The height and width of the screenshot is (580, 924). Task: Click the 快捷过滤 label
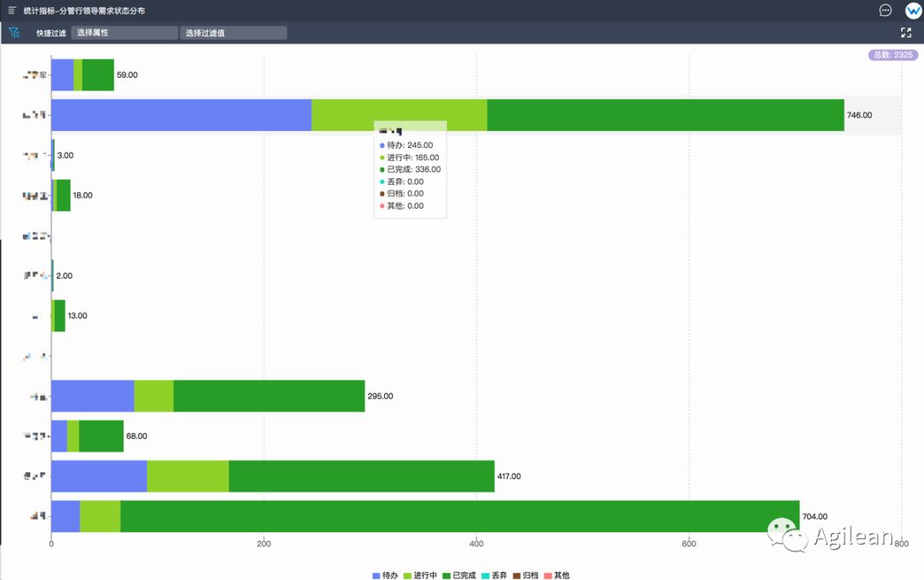click(50, 33)
